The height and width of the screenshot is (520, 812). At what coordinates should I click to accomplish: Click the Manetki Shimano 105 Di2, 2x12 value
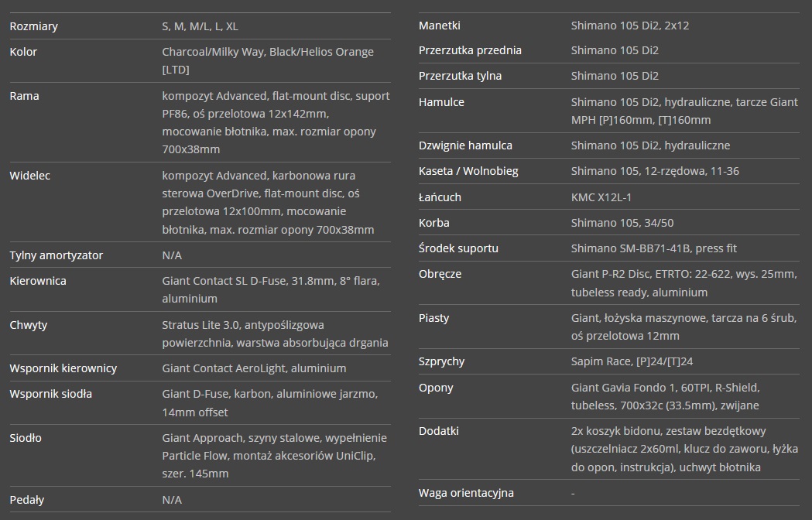tap(630, 26)
